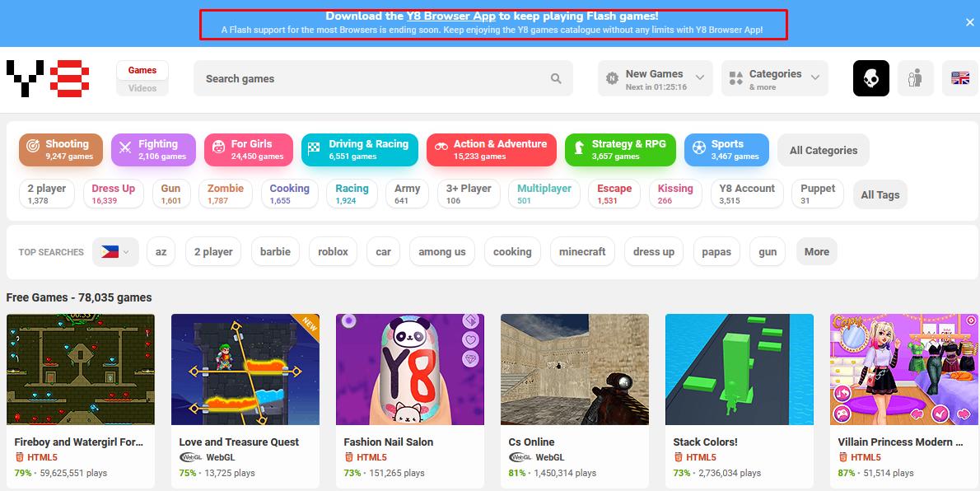Open the Sports games category
980x491 pixels.
point(726,150)
